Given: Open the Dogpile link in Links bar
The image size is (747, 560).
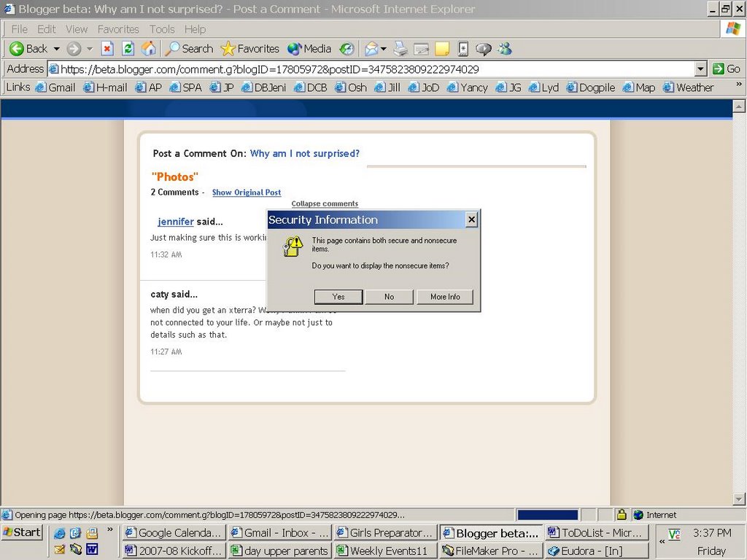Looking at the screenshot, I should point(591,87).
